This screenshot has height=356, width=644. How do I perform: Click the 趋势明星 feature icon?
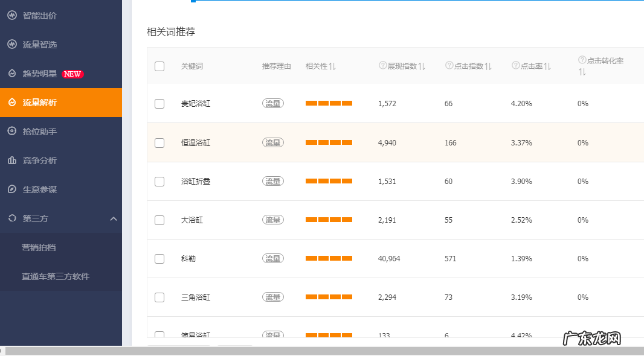11,74
